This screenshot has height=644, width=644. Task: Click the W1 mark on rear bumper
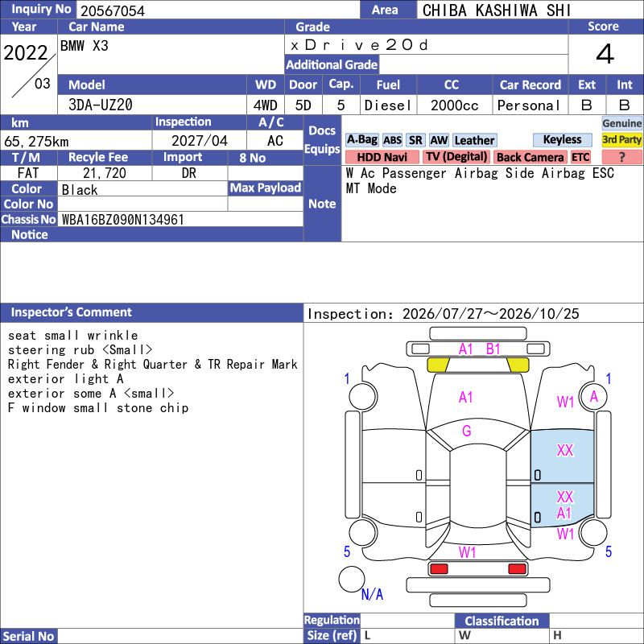pyautogui.click(x=468, y=552)
